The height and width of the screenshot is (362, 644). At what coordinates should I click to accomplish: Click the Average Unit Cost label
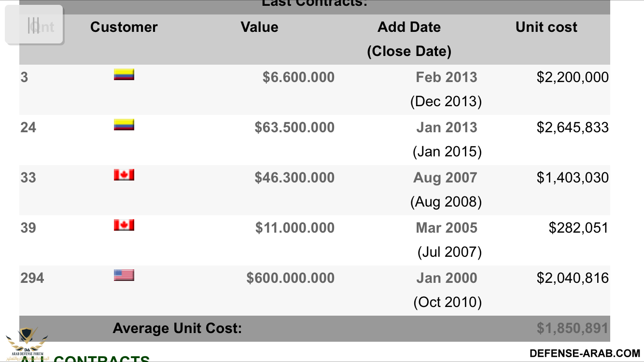(x=177, y=328)
